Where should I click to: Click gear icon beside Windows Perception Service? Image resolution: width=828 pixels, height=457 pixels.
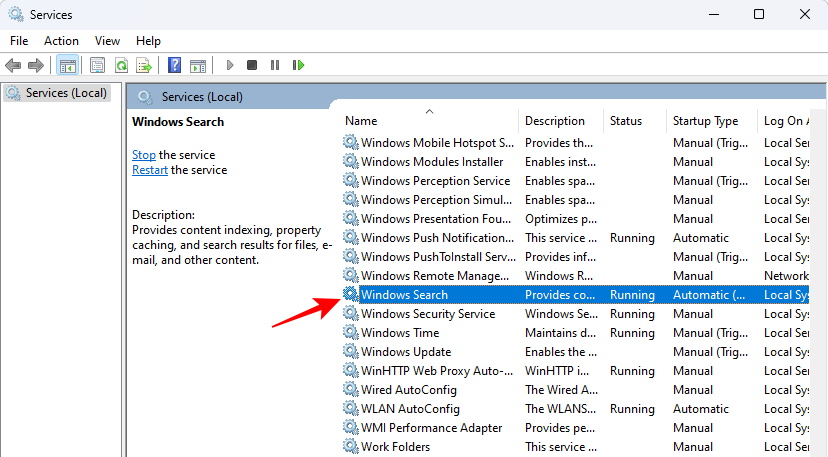(x=351, y=180)
